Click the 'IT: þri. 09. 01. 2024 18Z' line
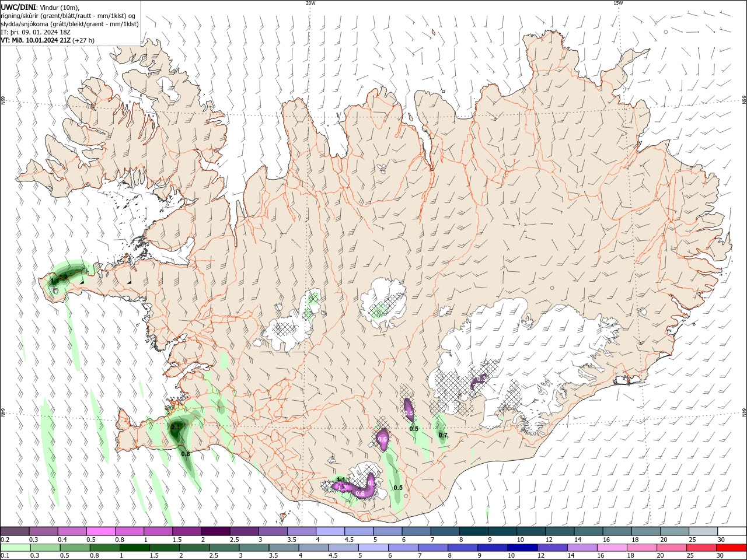 36,32
